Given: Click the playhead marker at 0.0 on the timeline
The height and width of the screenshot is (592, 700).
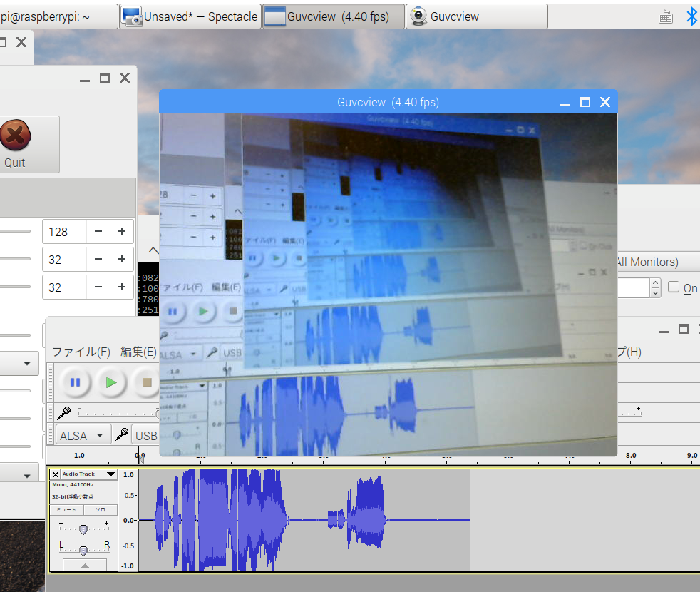Looking at the screenshot, I should 140,459.
